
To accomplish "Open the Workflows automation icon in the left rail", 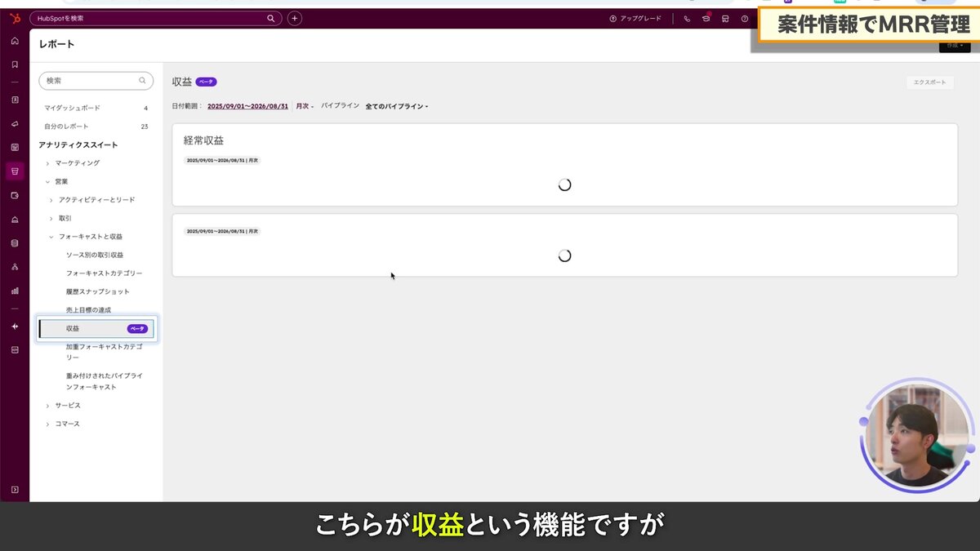I will (x=15, y=266).
